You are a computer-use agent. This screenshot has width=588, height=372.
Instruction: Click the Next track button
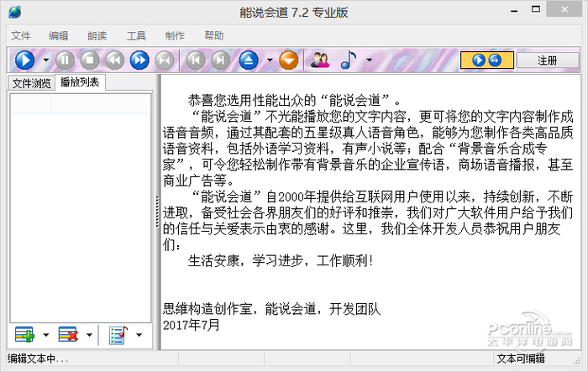(x=220, y=60)
